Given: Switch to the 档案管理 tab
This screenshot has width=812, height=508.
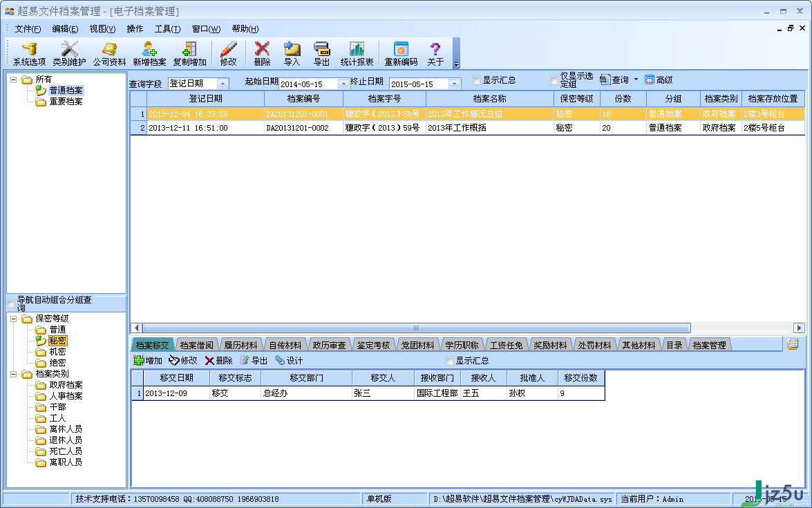Looking at the screenshot, I should pyautogui.click(x=710, y=346).
